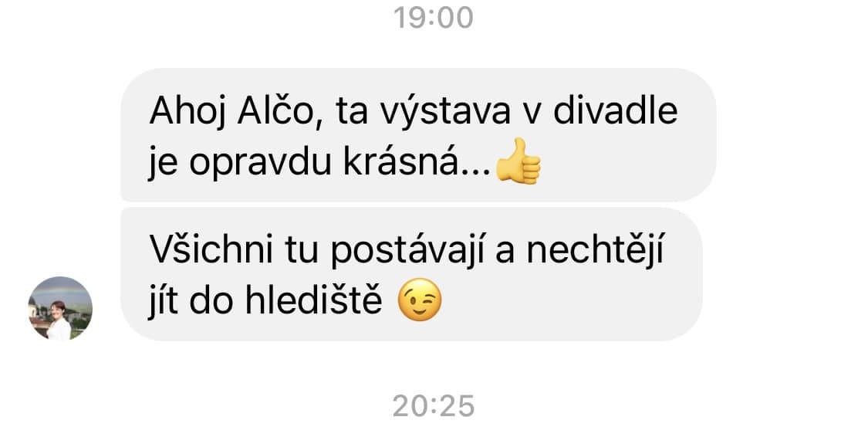Open the sender's profile picture
868x444 pixels.
(60, 308)
